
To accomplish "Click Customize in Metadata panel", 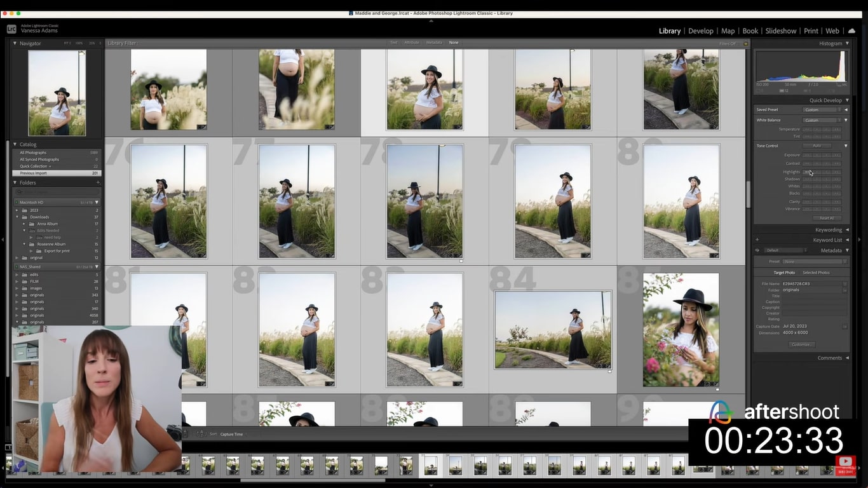I will click(801, 344).
